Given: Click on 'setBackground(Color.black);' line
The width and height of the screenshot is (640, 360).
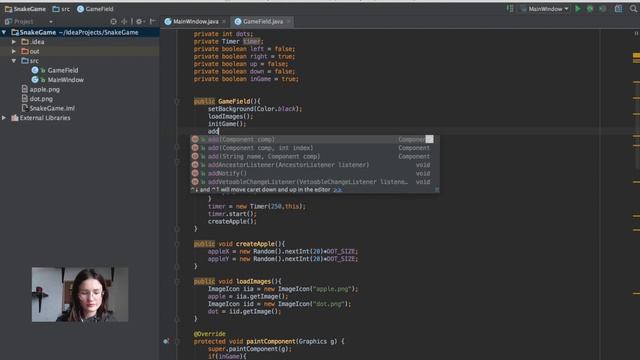Looking at the screenshot, I should click(x=255, y=109).
